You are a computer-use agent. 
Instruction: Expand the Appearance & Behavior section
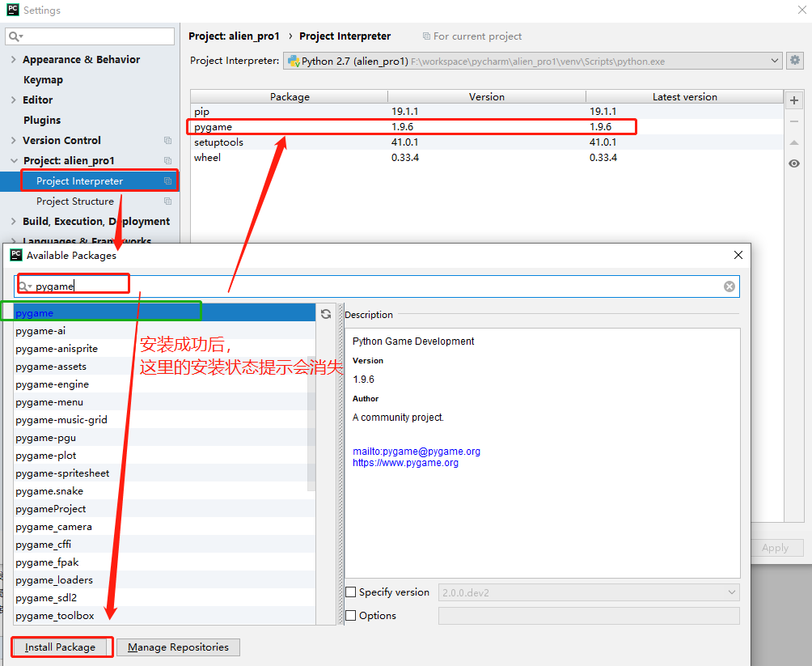pyautogui.click(x=13, y=60)
